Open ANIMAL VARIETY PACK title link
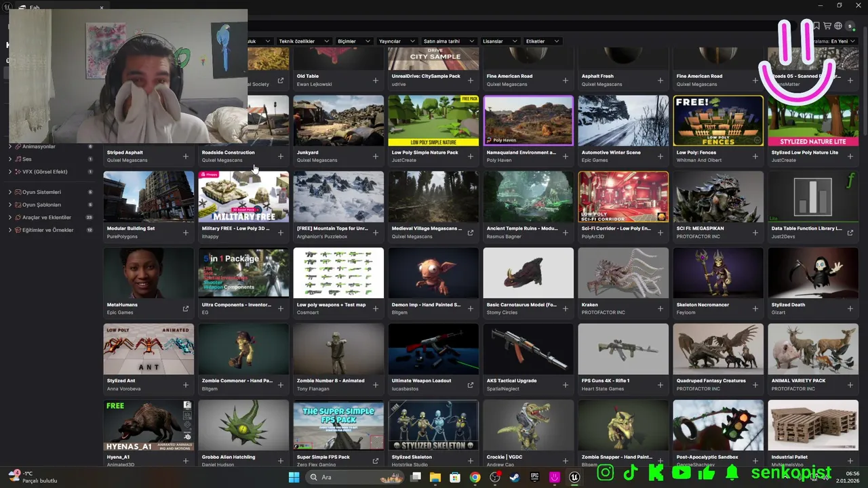The height and width of the screenshot is (488, 868). [799, 381]
